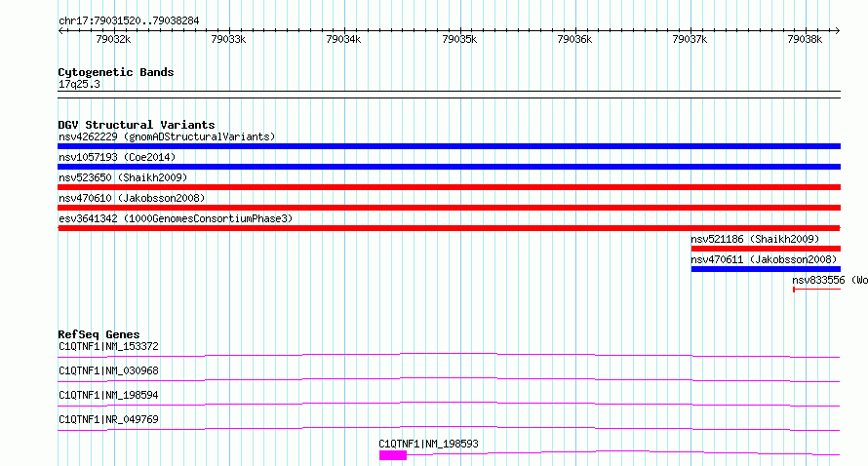Image resolution: width=868 pixels, height=466 pixels.
Task: Click the red esv3641342 1000Genomes bar
Action: [449, 228]
